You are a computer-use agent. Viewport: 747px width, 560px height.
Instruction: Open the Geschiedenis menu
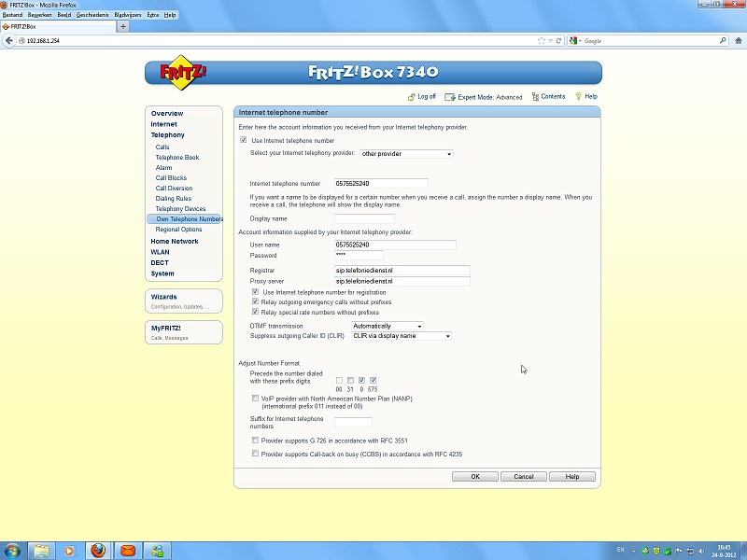92,15
